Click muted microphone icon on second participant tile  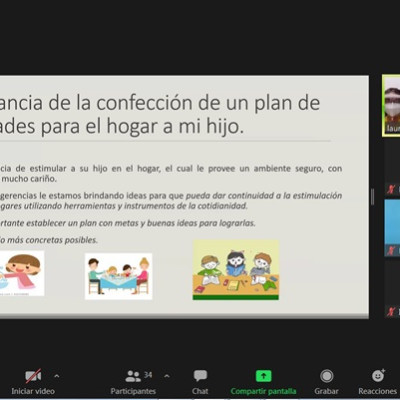pos(391,190)
